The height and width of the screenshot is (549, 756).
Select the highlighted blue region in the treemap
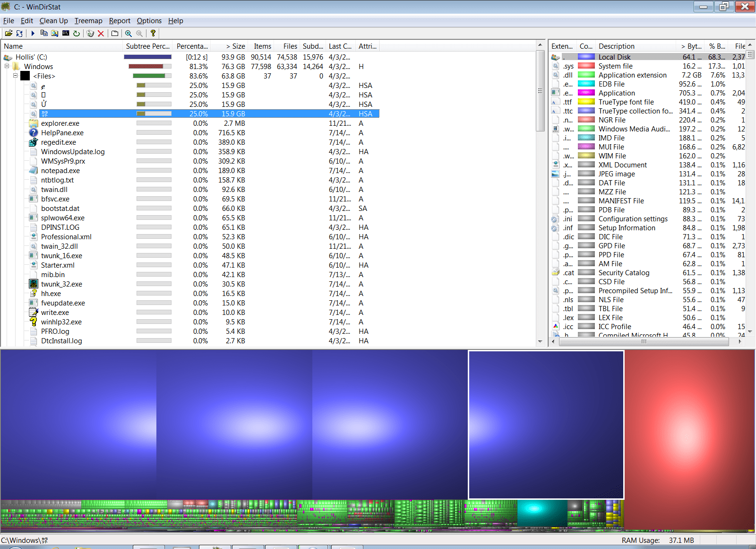click(546, 424)
